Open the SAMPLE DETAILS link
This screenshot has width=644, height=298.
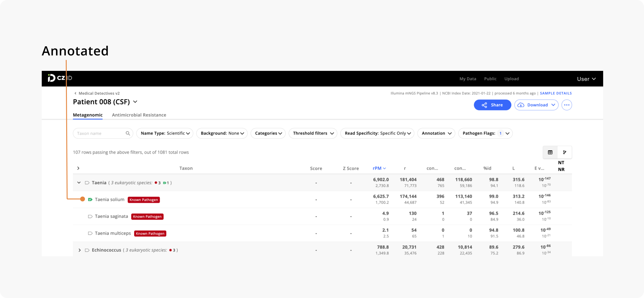tap(556, 93)
